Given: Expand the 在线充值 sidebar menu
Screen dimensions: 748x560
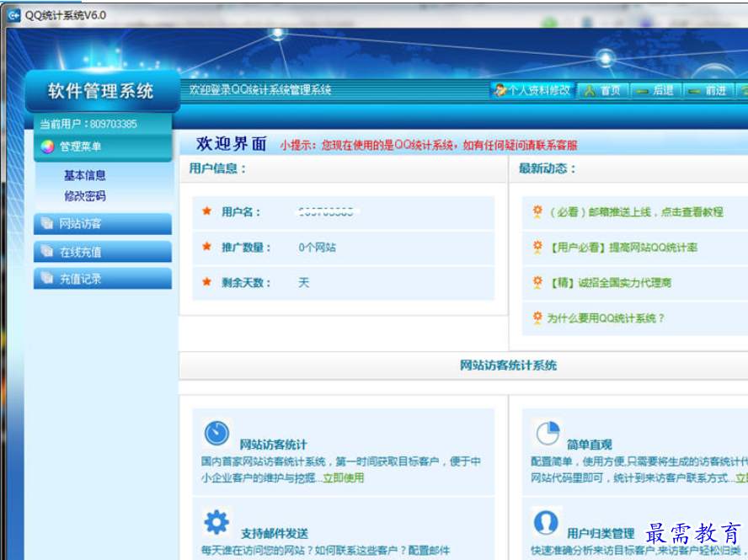Looking at the screenshot, I should point(103,252).
